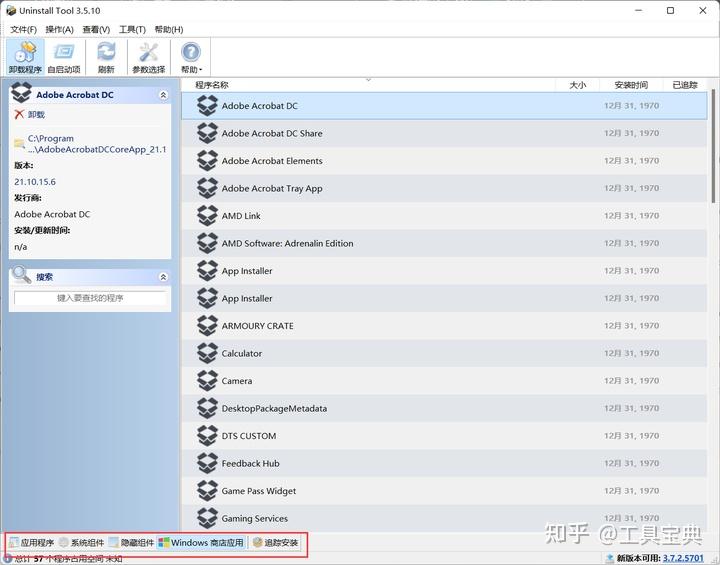
Task: Open Preferences (参数选择) toolbar icon
Action: (x=148, y=57)
